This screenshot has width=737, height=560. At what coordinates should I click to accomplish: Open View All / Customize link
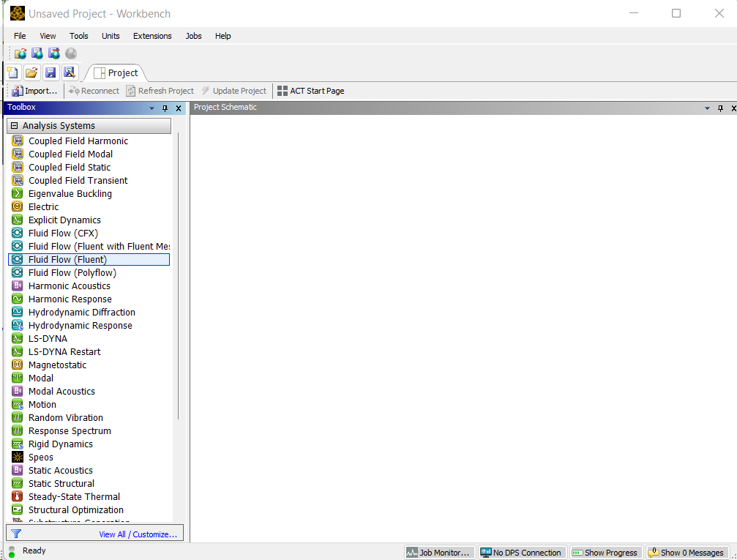(138, 534)
